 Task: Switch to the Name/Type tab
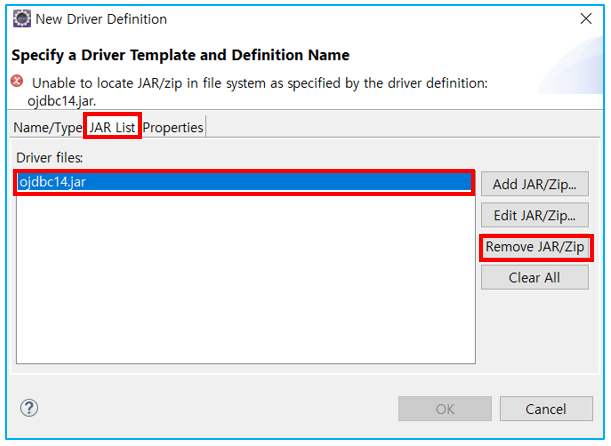coord(48,127)
